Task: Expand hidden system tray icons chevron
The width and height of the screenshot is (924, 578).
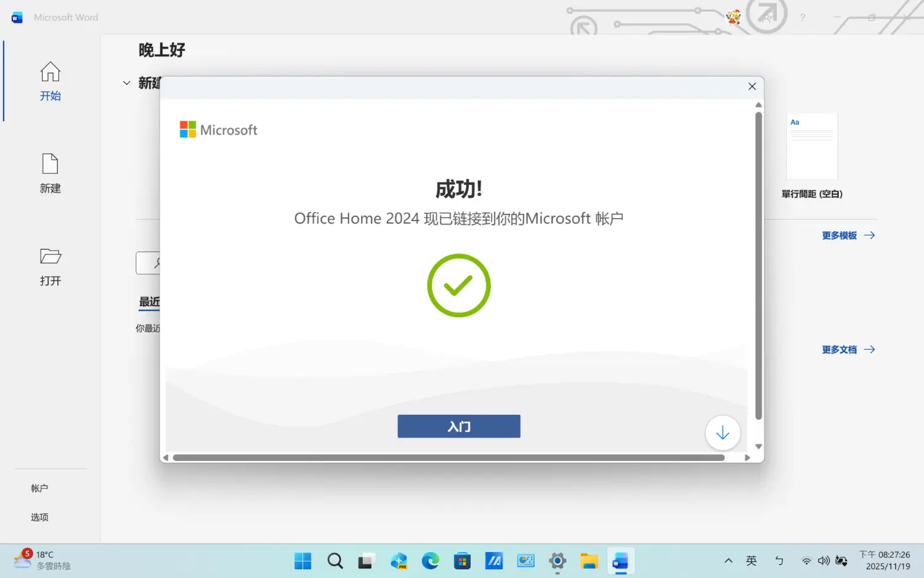Action: [x=728, y=561]
